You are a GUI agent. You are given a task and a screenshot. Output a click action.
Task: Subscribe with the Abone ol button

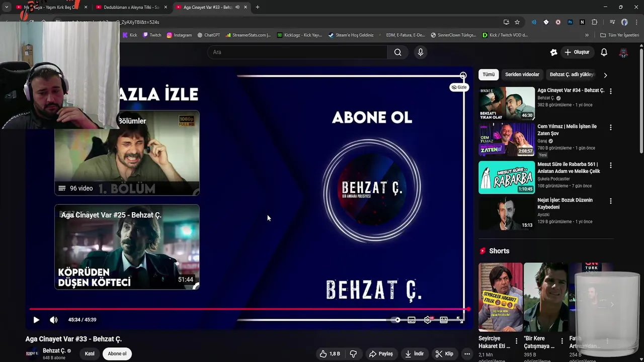(117, 353)
